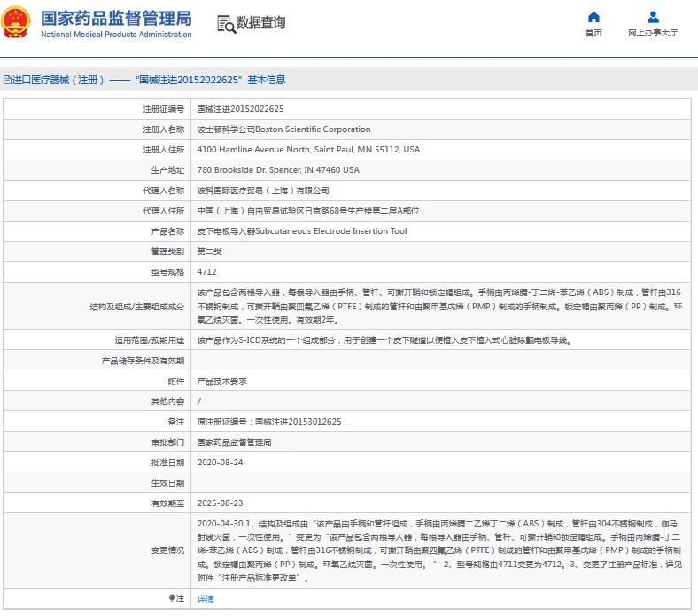Click the 注册证编号 row label
Viewport: 698px width, 616px height.
click(163, 109)
